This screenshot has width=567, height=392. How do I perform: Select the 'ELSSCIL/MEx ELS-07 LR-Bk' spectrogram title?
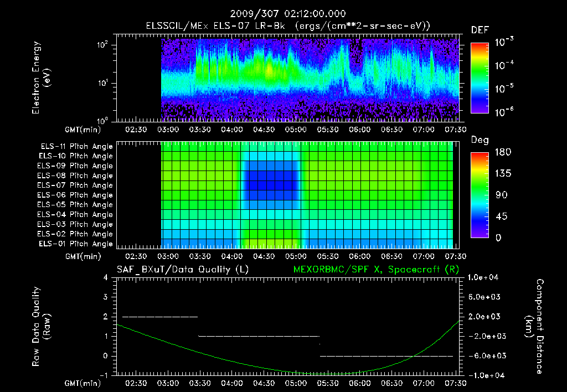click(215, 25)
